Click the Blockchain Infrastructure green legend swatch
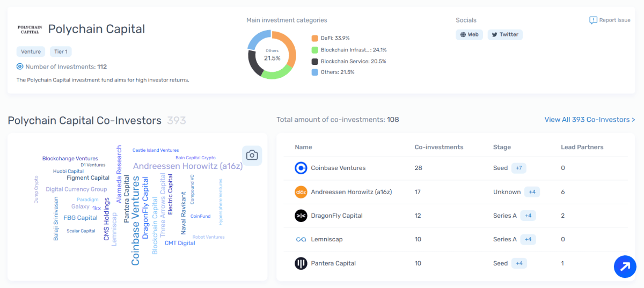The image size is (644, 288). coord(315,50)
